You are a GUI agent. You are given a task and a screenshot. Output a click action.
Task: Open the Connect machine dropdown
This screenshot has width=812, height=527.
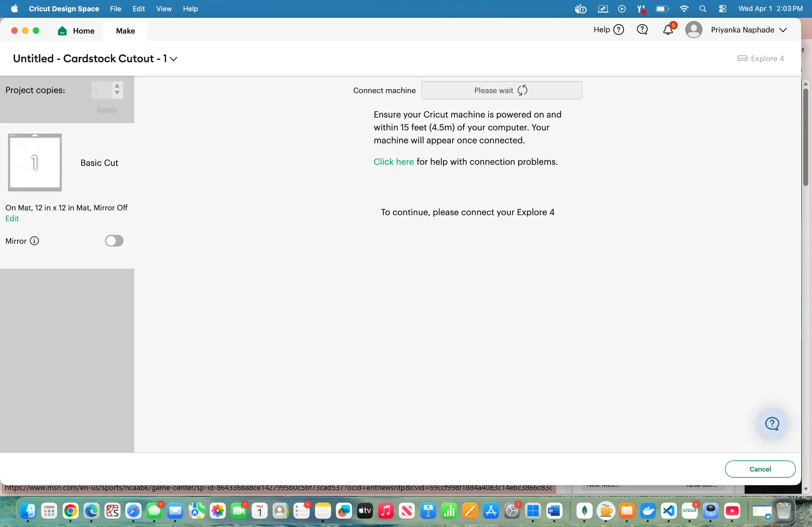pos(502,90)
